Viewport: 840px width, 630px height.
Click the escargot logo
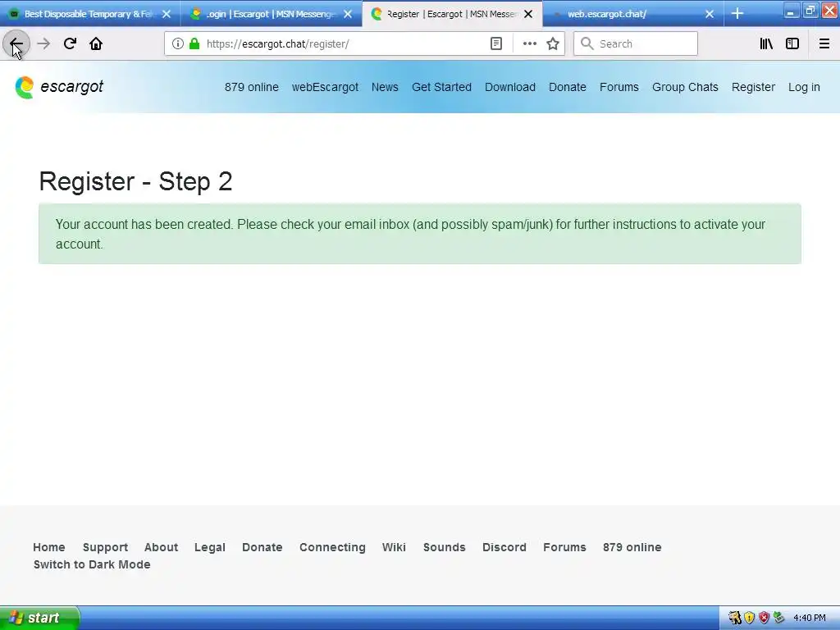(59, 87)
